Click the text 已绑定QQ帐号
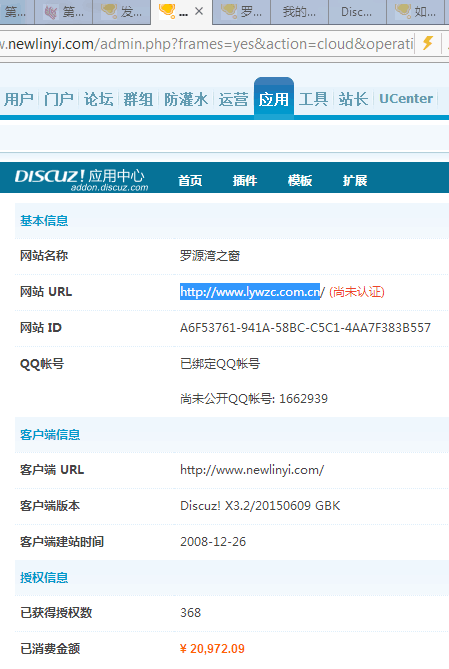 point(220,364)
